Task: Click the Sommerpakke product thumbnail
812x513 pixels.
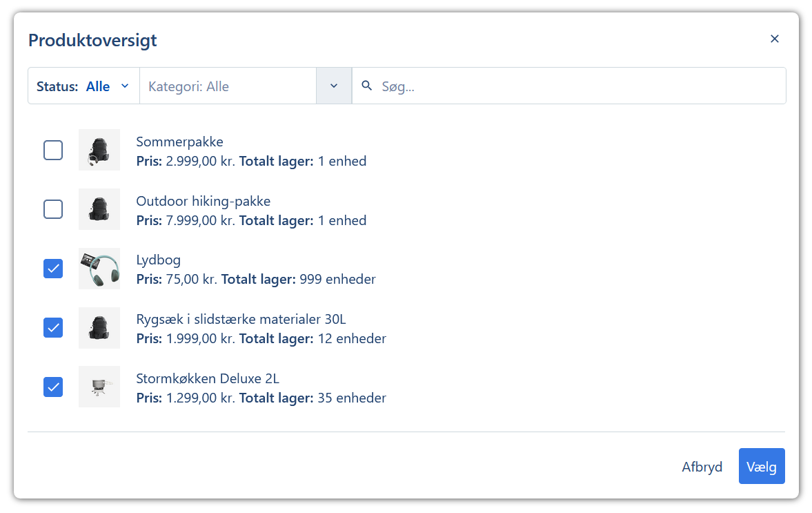Action: pyautogui.click(x=99, y=150)
